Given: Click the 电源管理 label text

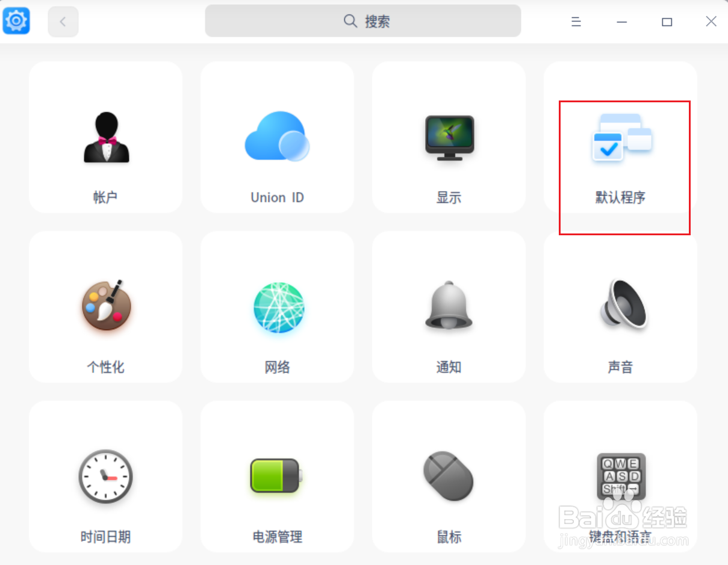Looking at the screenshot, I should click(277, 537).
